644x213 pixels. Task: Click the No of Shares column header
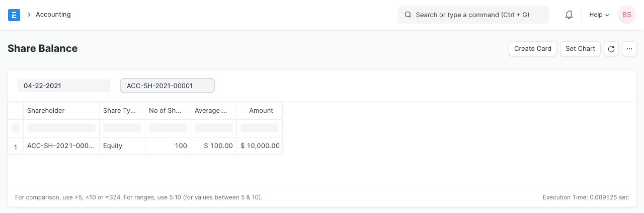coord(168,111)
